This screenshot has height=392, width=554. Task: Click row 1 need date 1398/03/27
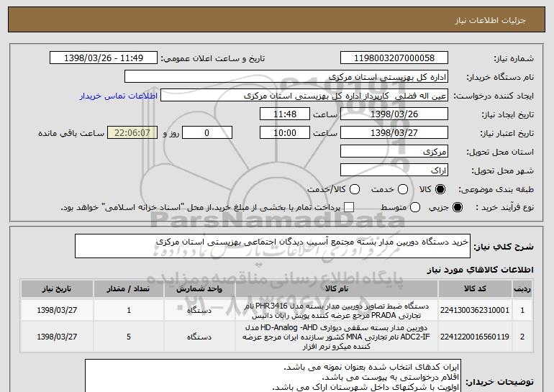point(57,311)
